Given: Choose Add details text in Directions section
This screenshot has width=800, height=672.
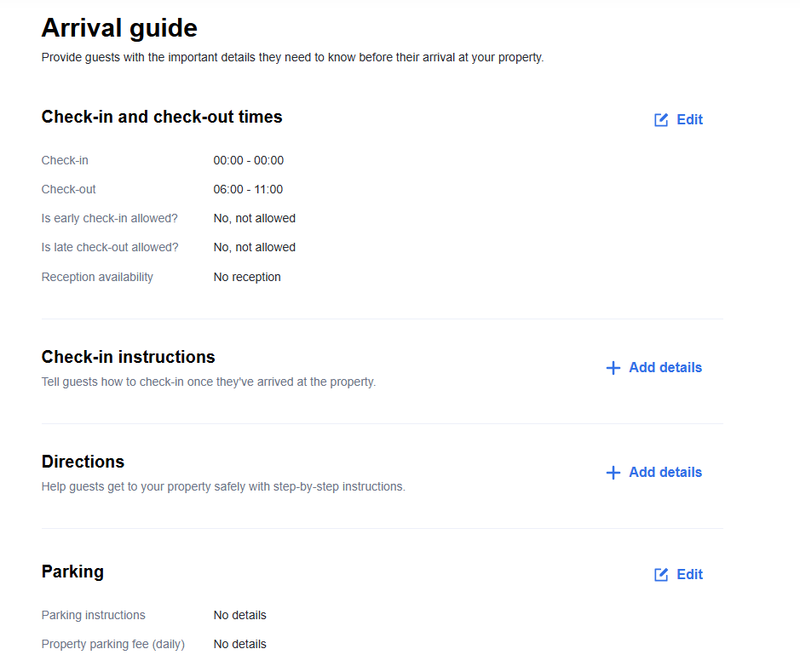Looking at the screenshot, I should coord(665,473).
